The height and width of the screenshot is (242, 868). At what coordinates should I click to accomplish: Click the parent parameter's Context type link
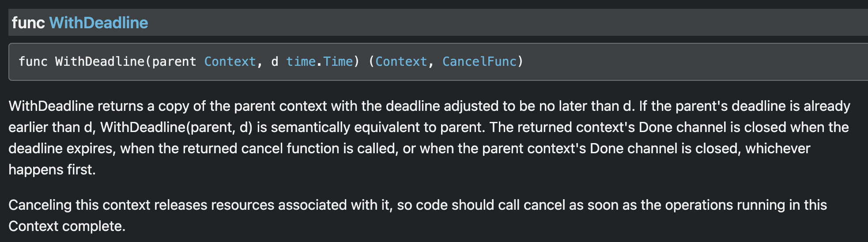pos(230,61)
